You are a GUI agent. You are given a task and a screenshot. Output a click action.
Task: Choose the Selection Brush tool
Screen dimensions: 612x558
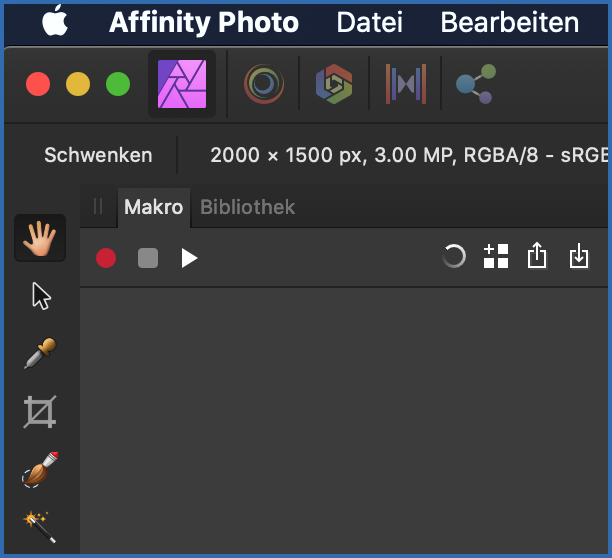[40, 468]
